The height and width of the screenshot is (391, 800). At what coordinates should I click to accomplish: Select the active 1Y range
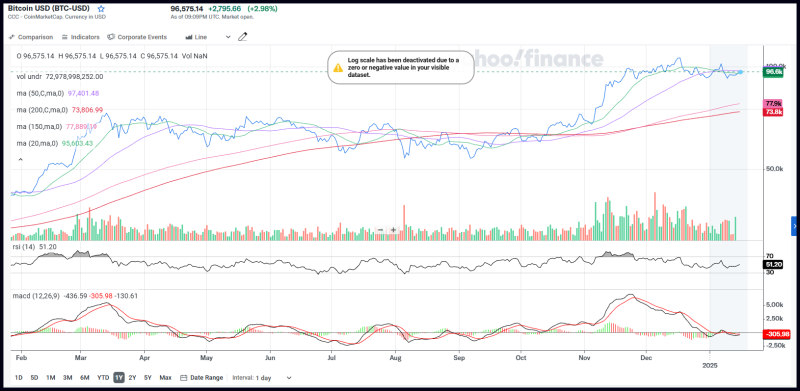[x=119, y=378]
